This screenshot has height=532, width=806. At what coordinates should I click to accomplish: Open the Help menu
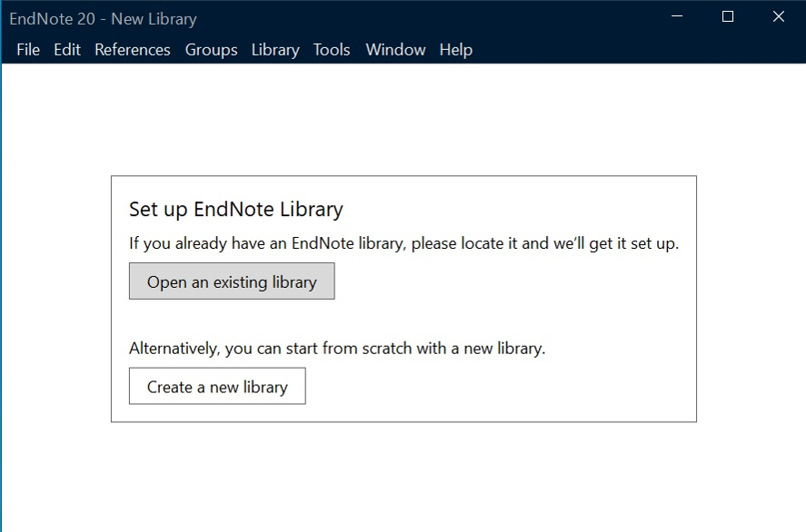[455, 50]
